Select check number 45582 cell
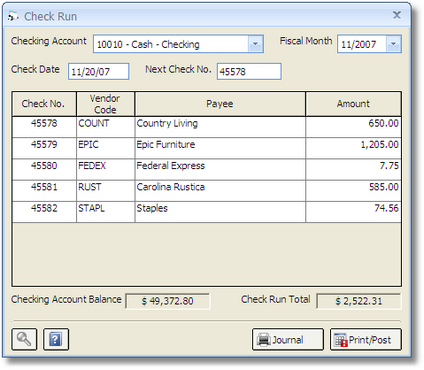This screenshot has width=424, height=370. (x=44, y=212)
